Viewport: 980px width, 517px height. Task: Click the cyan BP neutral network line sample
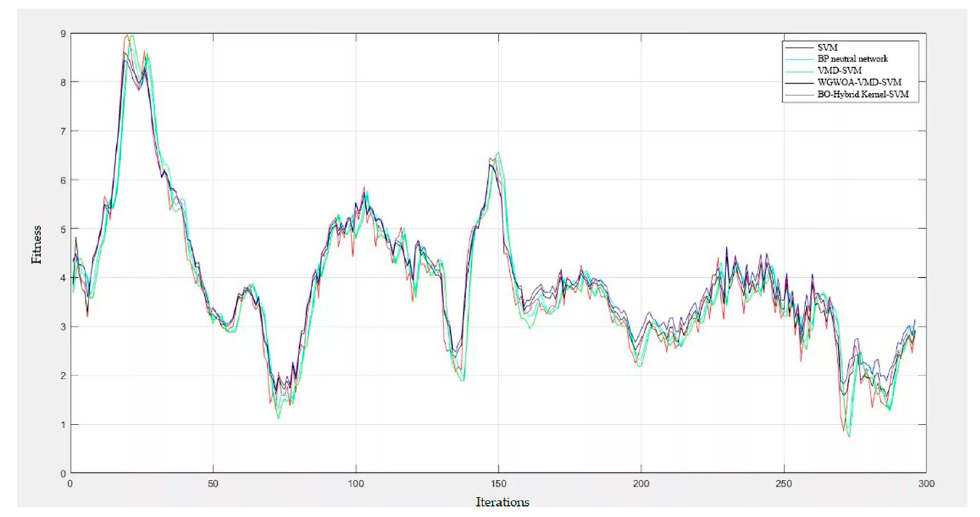(799, 59)
